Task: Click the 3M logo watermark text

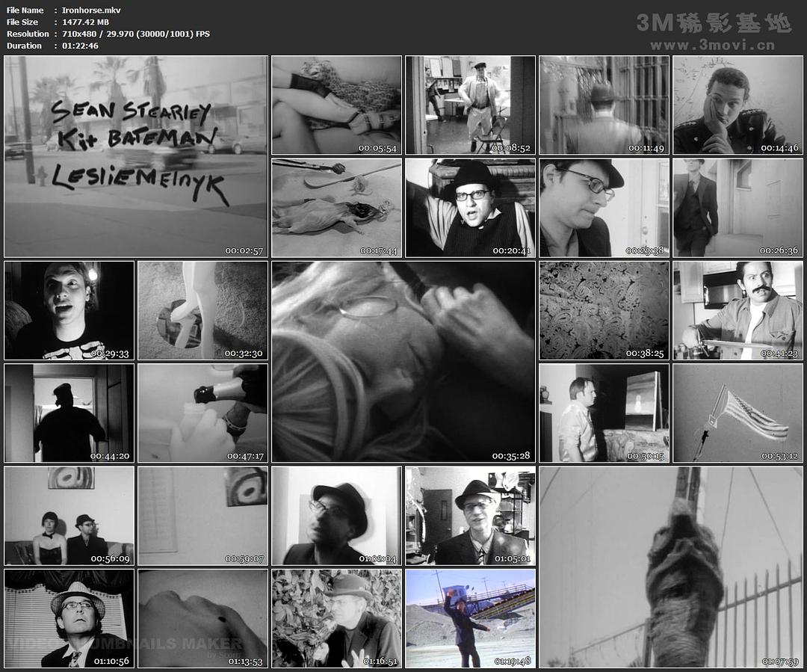Action: [x=714, y=23]
